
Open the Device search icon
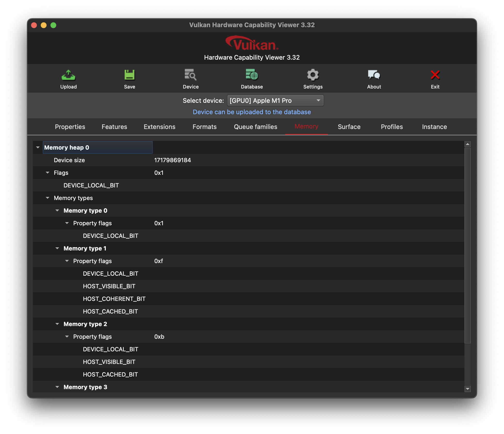click(x=190, y=75)
